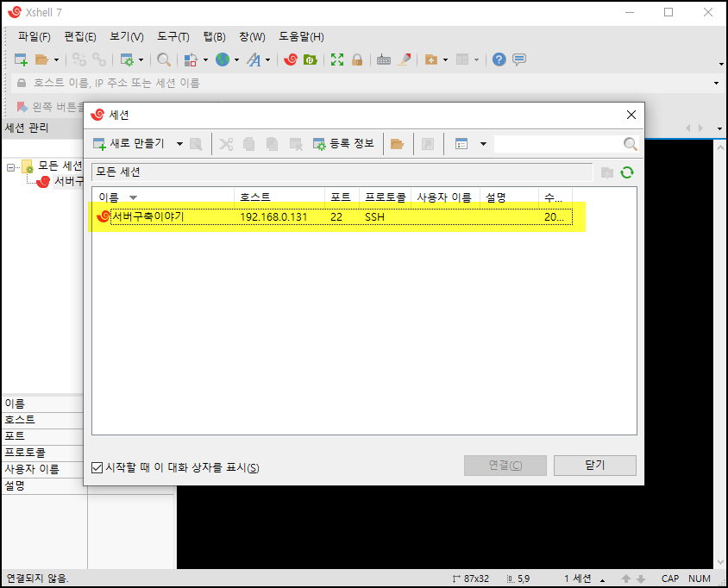Click the color scheme icon in main toolbar
728x588 pixels.
coord(191,59)
